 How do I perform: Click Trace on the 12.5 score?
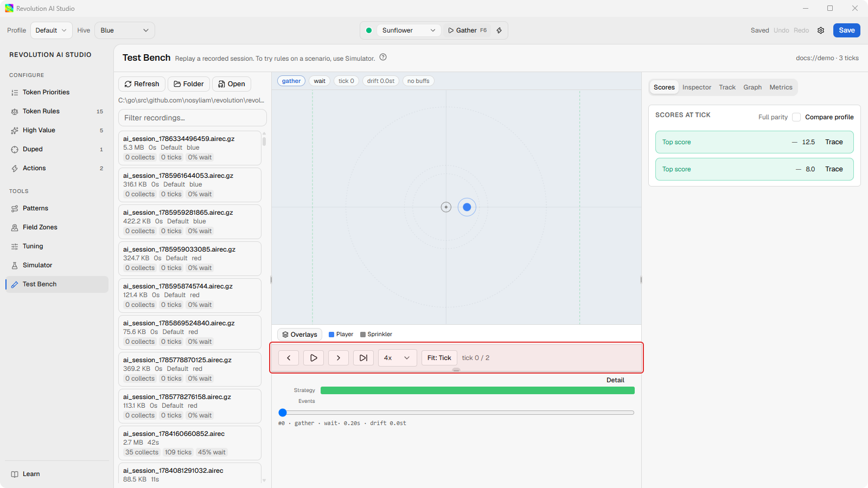[834, 142]
